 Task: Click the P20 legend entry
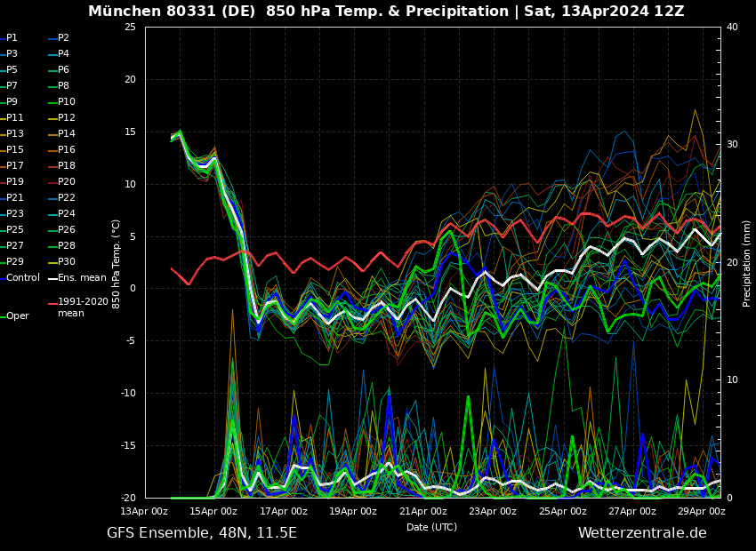pyautogui.click(x=66, y=182)
